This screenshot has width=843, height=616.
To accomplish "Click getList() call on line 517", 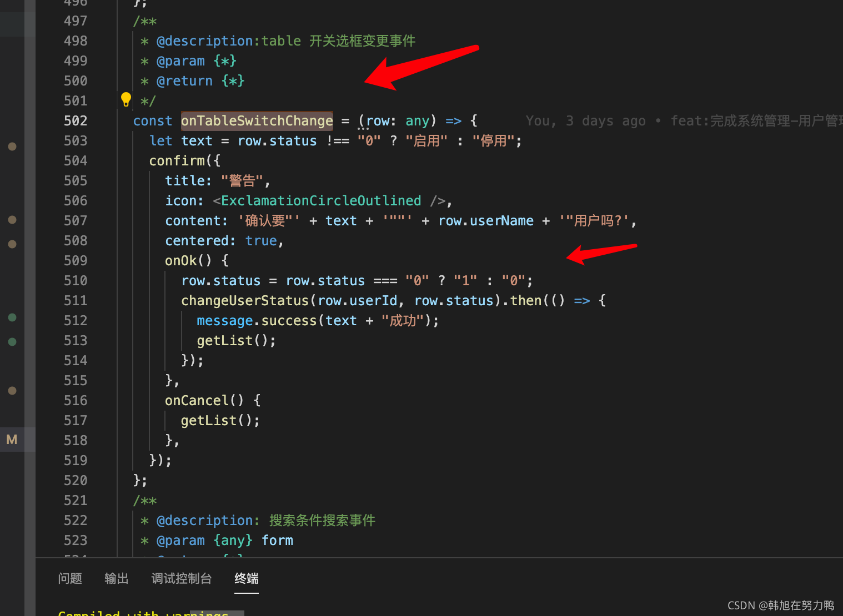I will pos(217,421).
